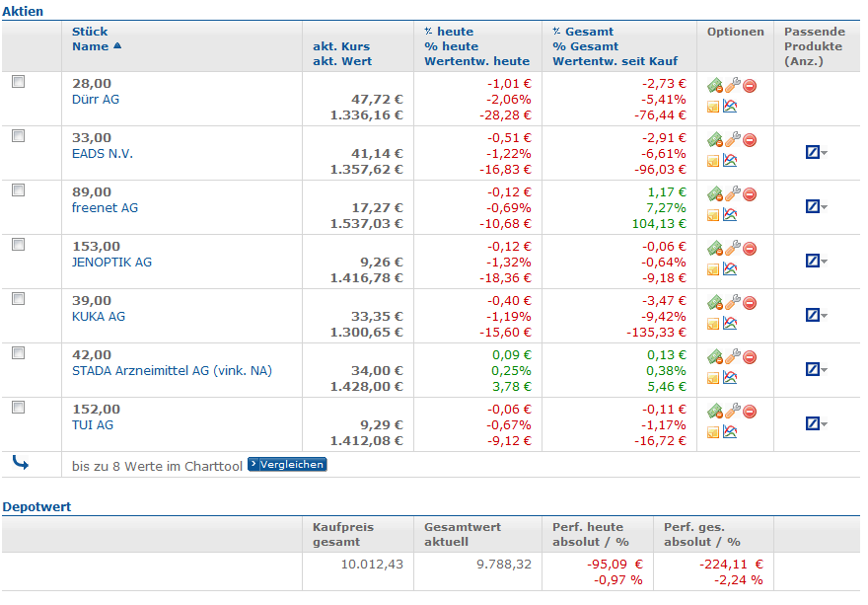Sort the table by Name column header

[x=90, y=46]
